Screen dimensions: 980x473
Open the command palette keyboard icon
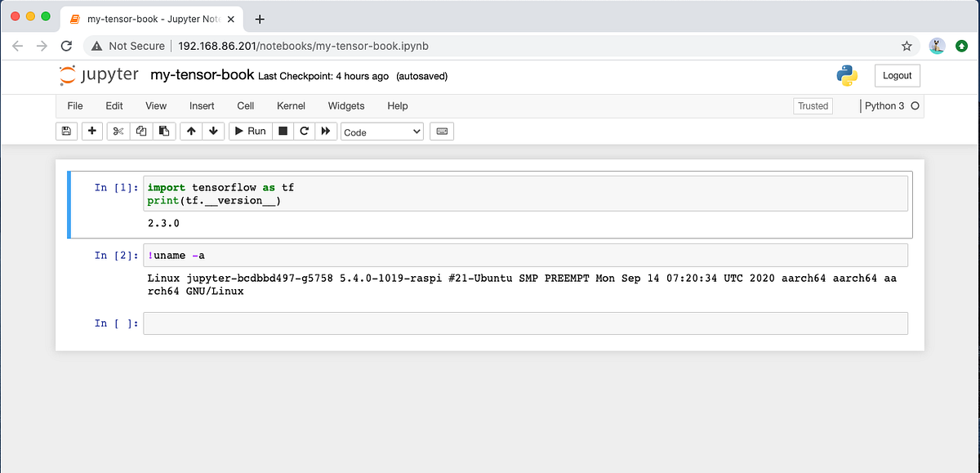point(442,131)
